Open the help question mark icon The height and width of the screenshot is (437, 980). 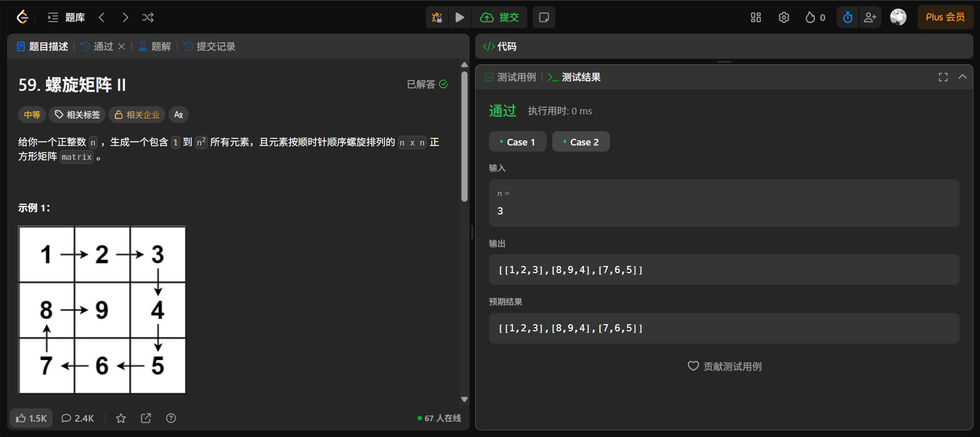point(171,418)
